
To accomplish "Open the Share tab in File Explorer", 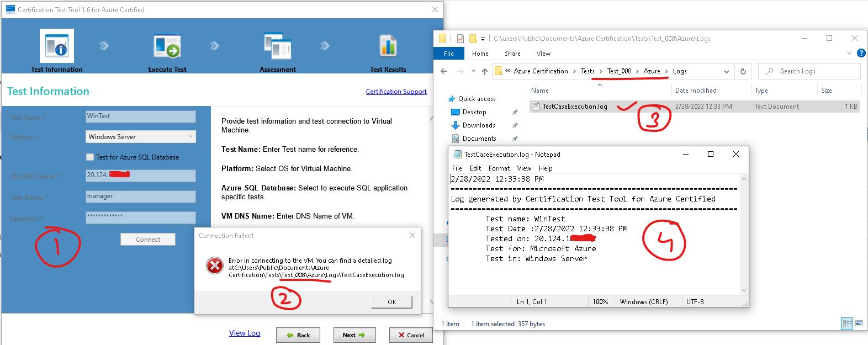I will pyautogui.click(x=512, y=54).
